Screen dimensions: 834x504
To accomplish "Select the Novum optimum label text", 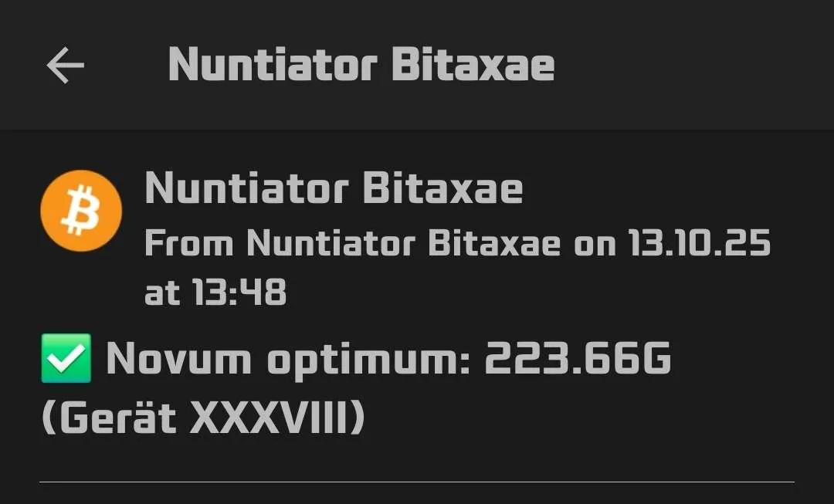I will (x=288, y=360).
